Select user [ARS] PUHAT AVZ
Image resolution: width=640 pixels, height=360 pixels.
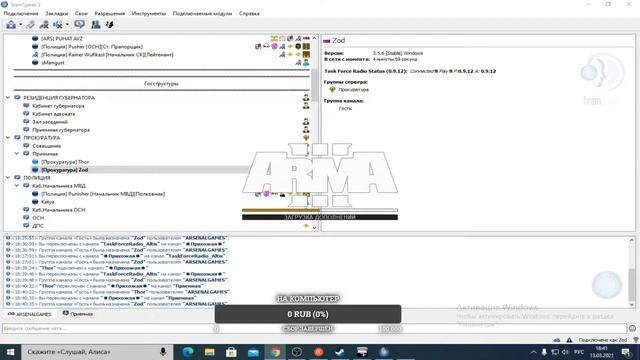coord(62,39)
